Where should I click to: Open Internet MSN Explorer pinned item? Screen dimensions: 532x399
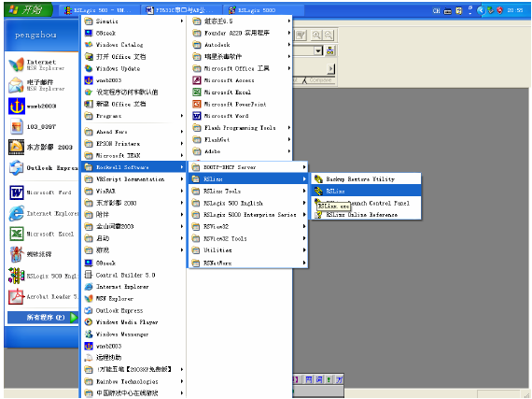pyautogui.click(x=41, y=64)
